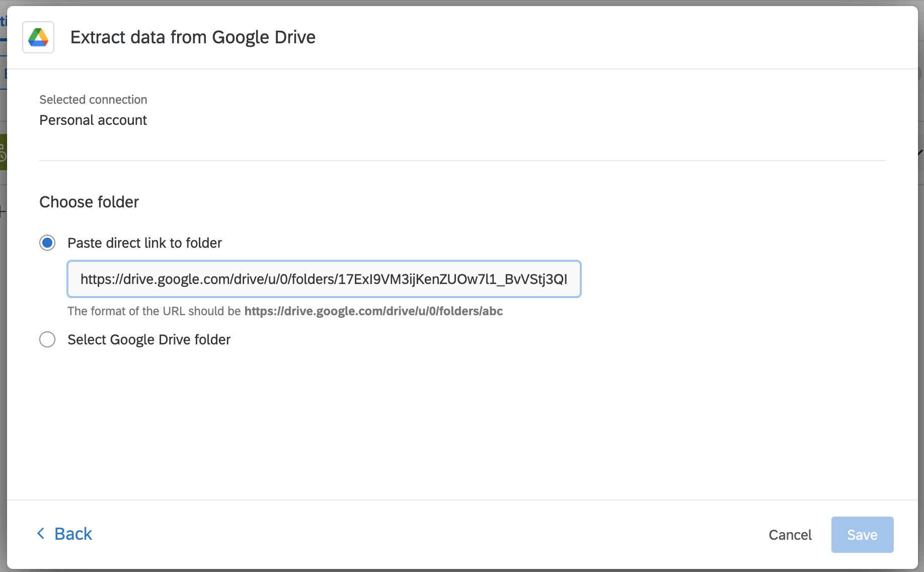The image size is (924, 572).
Task: Click Save to confirm the extraction setup
Action: (862, 535)
